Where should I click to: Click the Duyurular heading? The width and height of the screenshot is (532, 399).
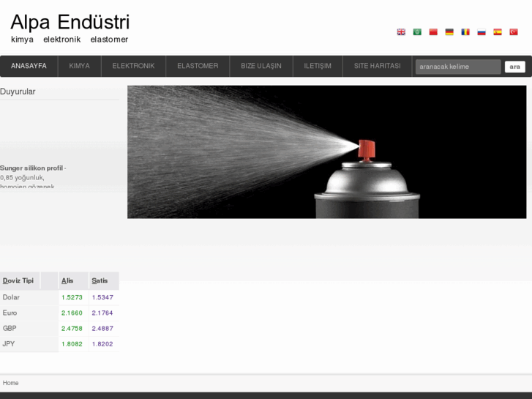pyautogui.click(x=18, y=92)
